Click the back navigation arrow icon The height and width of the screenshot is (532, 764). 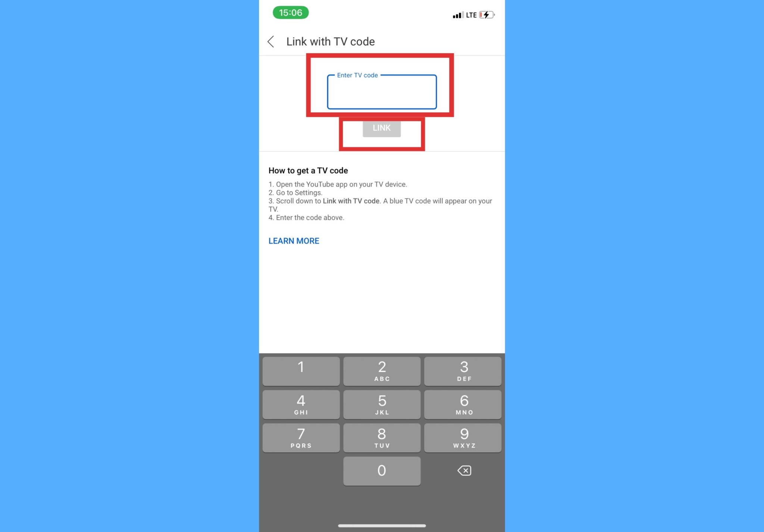(x=271, y=41)
